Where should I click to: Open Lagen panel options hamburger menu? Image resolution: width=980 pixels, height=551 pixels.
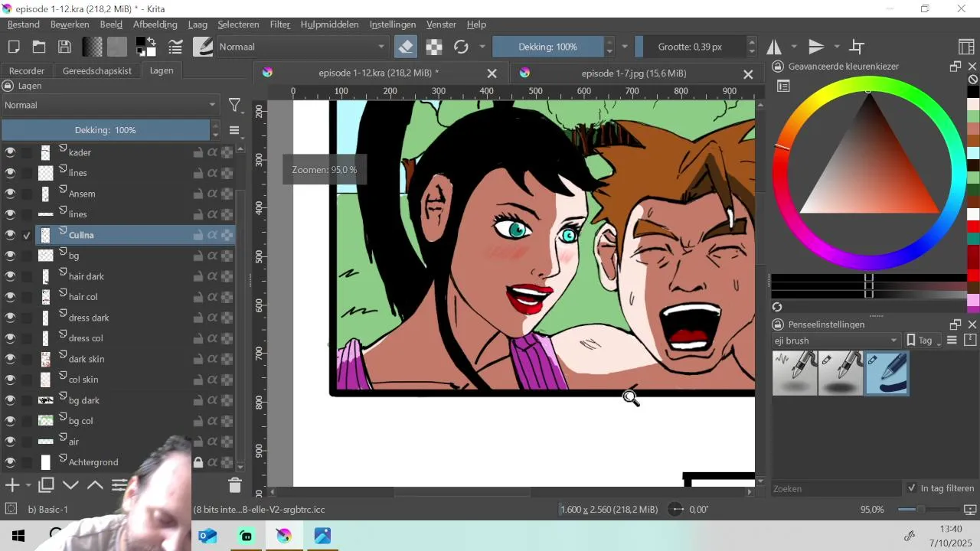235,130
